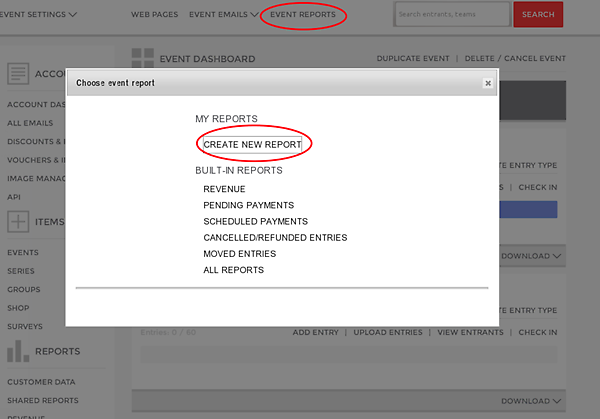Open Web Pages menu item
This screenshot has width=600, height=419.
155,15
